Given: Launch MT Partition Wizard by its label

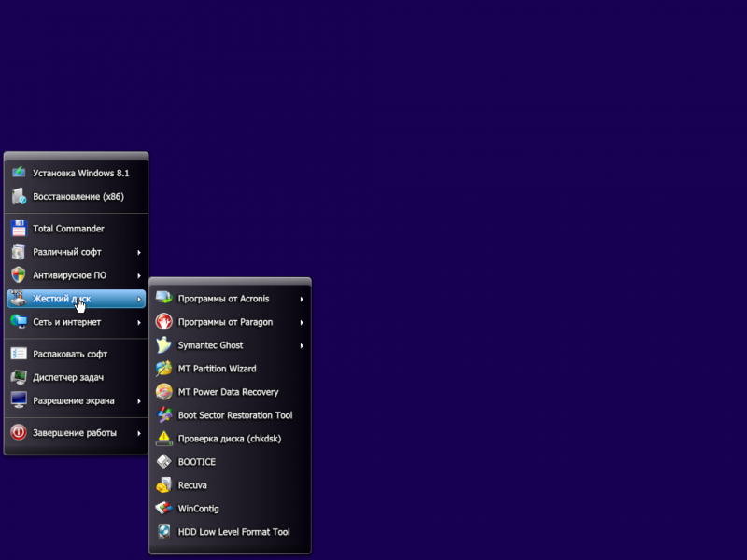Looking at the screenshot, I should (217, 369).
